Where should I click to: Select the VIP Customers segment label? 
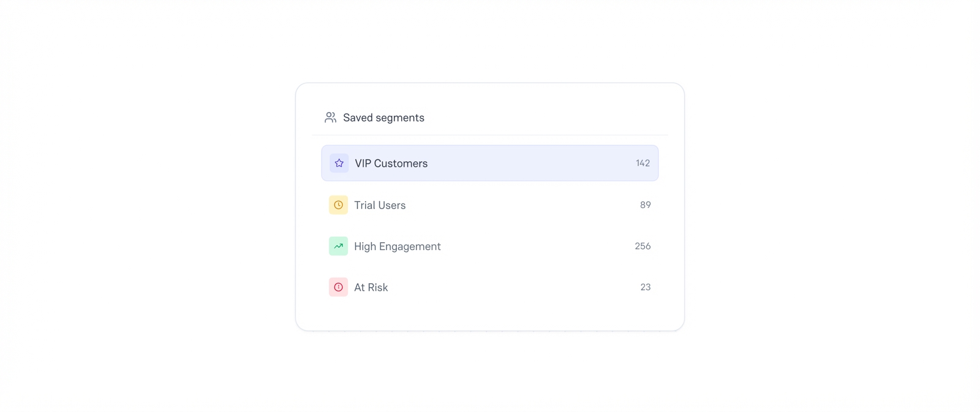tap(391, 164)
